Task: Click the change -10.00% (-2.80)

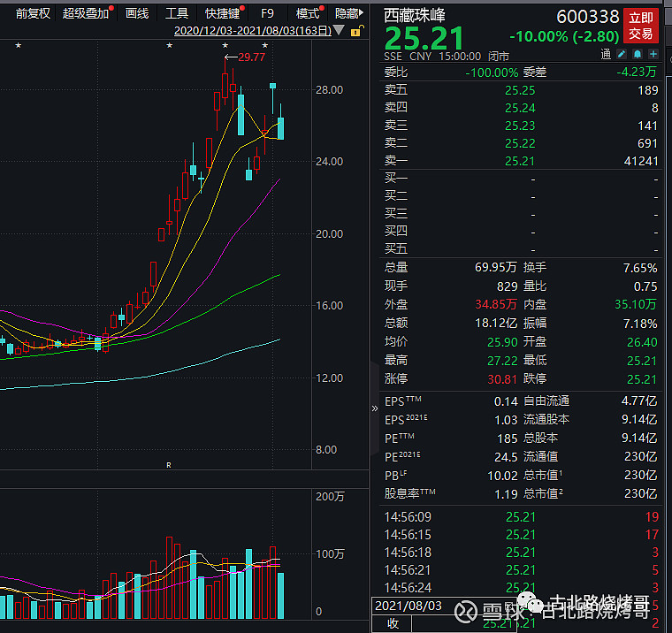Action: [x=564, y=36]
